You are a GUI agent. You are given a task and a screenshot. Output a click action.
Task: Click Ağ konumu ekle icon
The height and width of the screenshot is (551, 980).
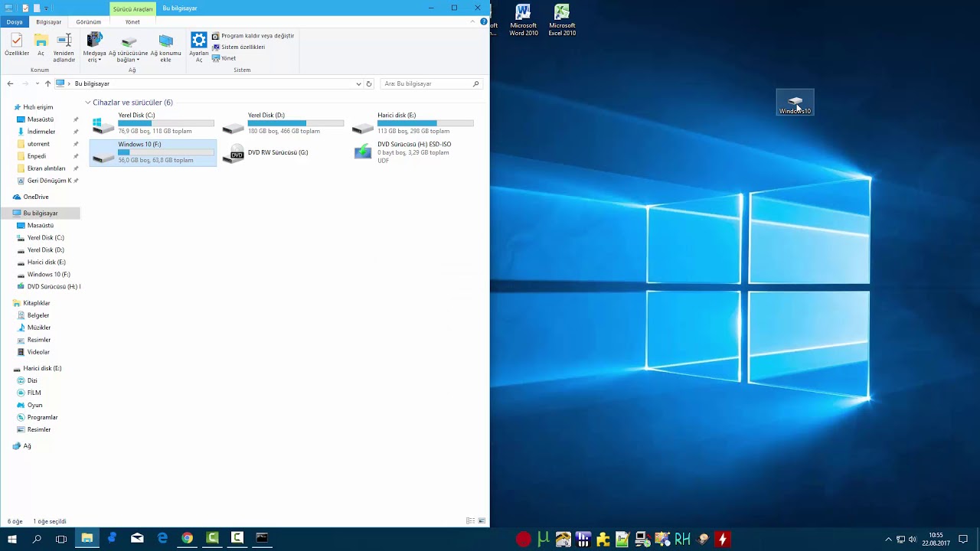click(165, 47)
